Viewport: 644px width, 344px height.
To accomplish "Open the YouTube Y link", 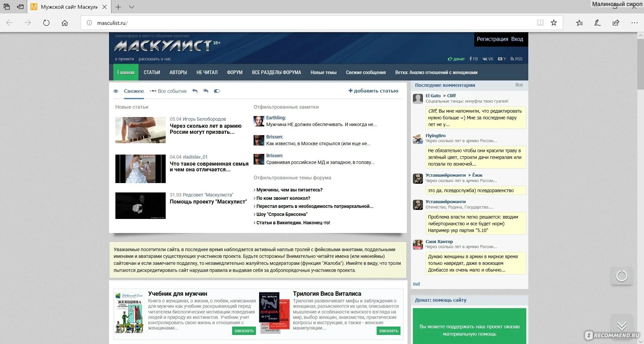I will coord(502,59).
